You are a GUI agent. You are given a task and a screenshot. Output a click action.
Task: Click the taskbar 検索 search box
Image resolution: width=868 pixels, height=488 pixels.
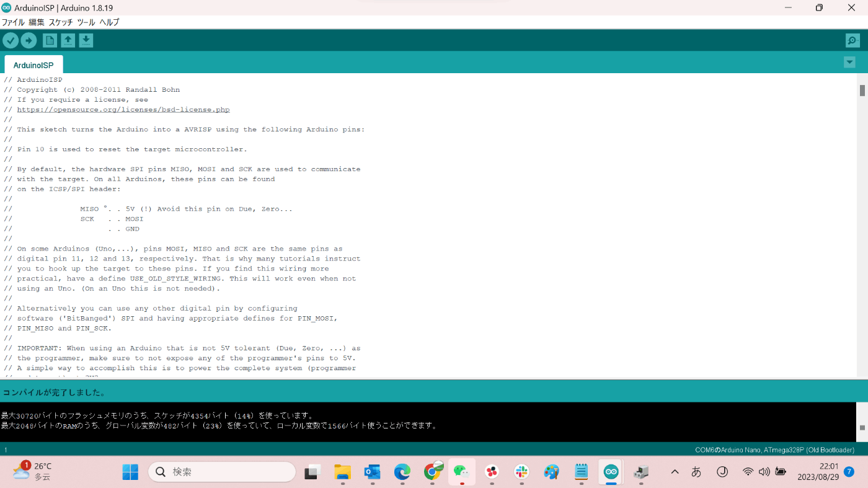222,472
